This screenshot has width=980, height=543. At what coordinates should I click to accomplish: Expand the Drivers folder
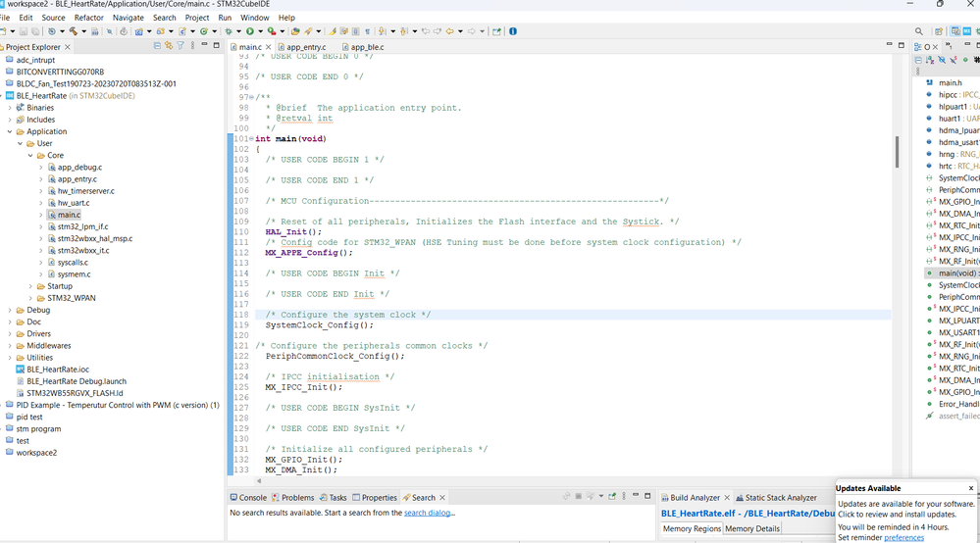tap(10, 334)
